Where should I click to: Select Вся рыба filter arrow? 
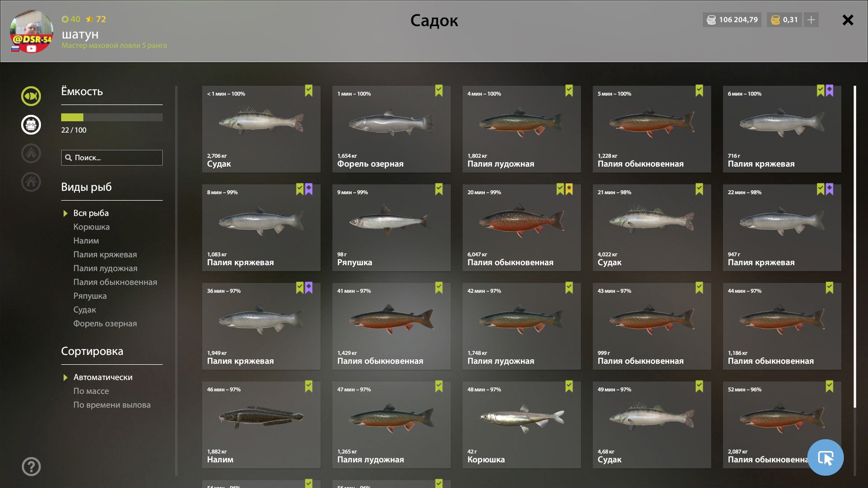pyautogui.click(x=65, y=213)
